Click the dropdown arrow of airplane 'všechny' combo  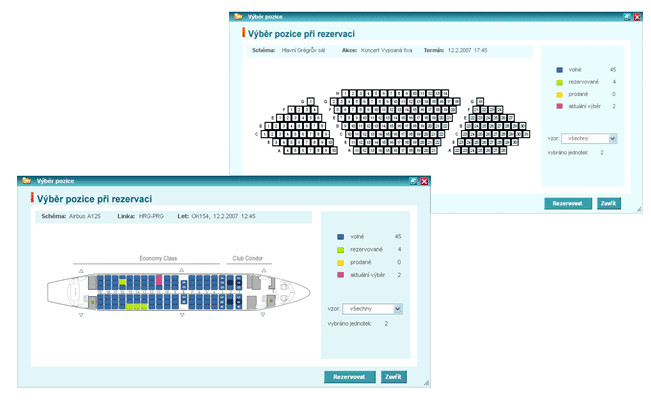click(398, 309)
